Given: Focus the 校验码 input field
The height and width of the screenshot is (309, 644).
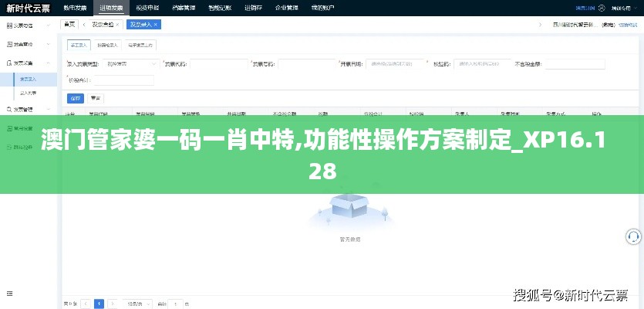Looking at the screenshot, I should pos(483,64).
